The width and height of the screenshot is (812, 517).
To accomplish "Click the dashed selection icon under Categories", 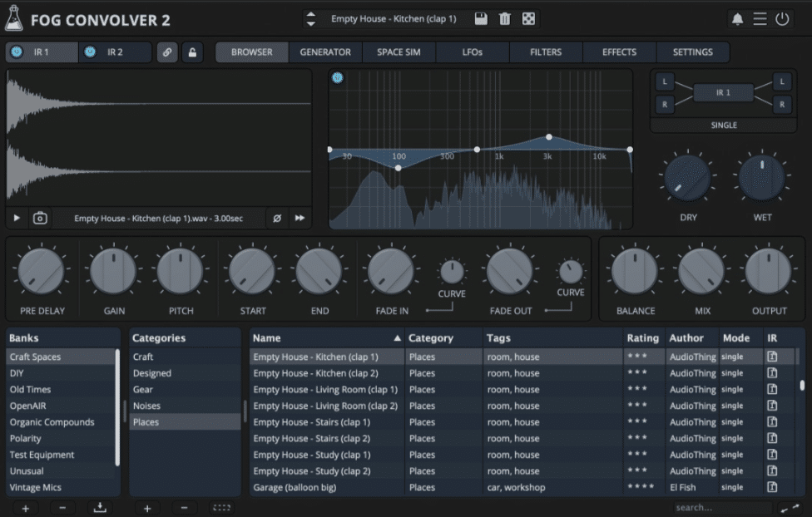I will tap(221, 508).
